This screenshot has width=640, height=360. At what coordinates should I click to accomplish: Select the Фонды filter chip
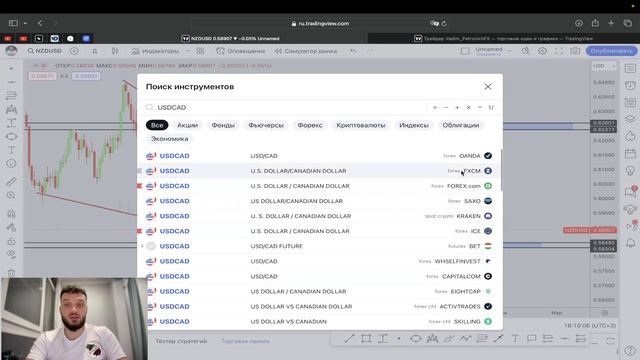click(x=223, y=125)
